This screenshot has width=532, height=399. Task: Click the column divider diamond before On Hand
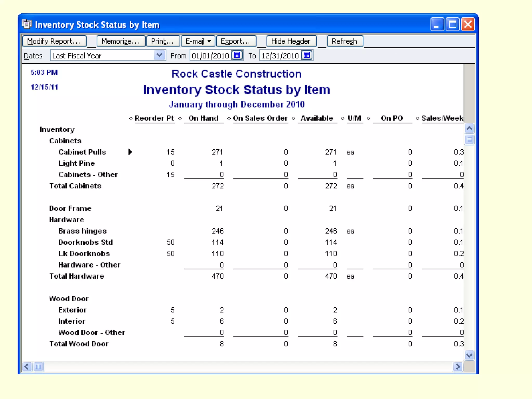[180, 118]
